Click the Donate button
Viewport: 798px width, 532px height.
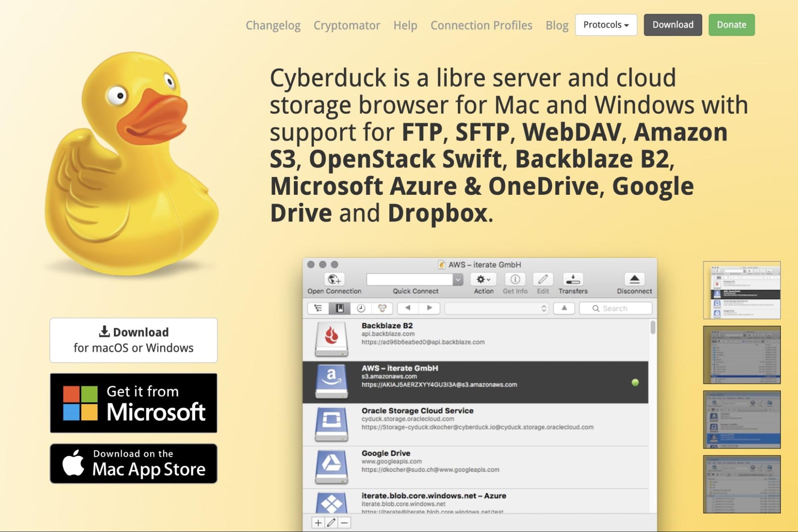coord(731,24)
